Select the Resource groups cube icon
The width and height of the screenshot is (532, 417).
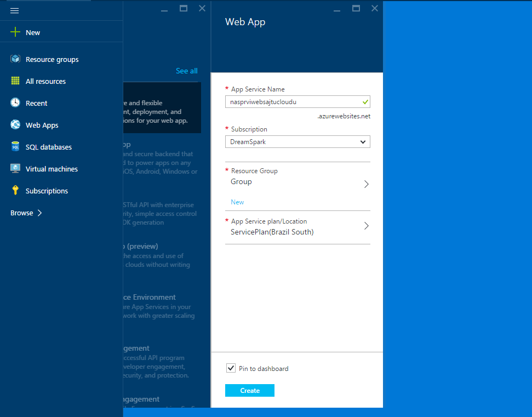coord(15,59)
